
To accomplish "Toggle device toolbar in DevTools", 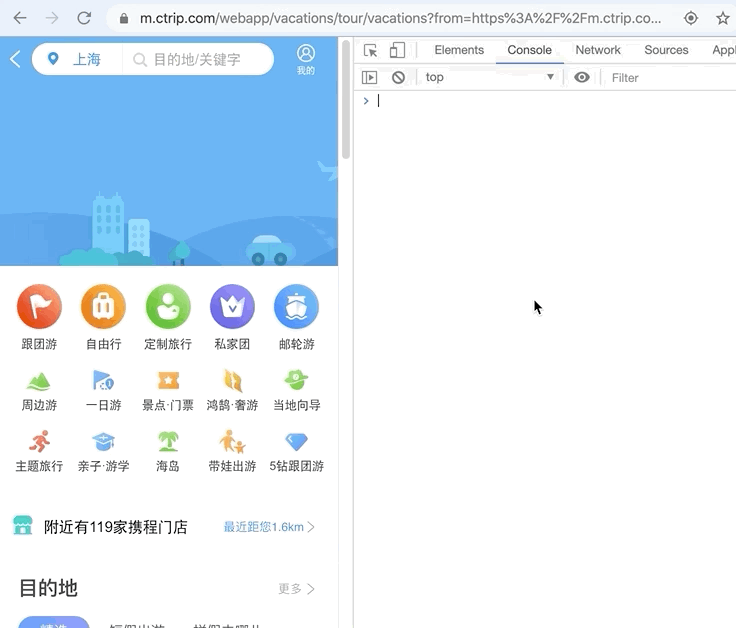I will (397, 50).
